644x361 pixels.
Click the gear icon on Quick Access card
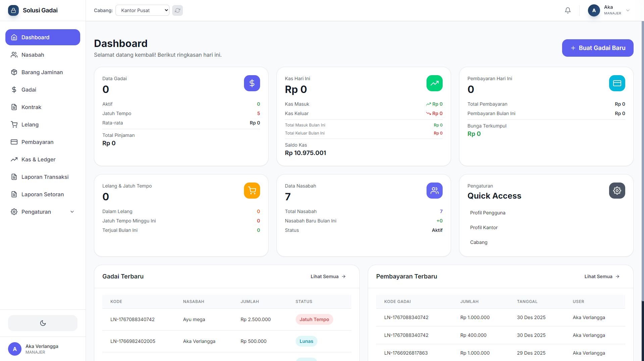click(x=617, y=191)
